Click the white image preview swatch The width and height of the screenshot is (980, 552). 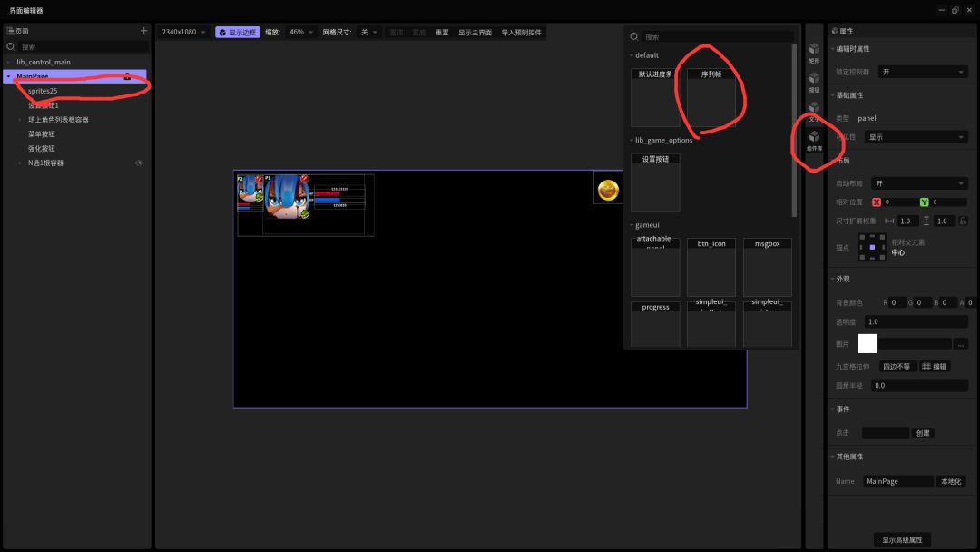click(867, 343)
